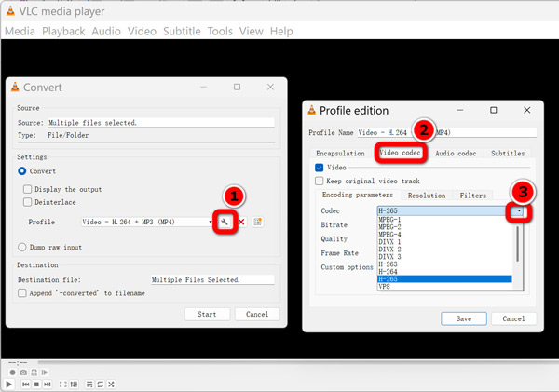Choose H-264 from the codec list

tap(444, 272)
